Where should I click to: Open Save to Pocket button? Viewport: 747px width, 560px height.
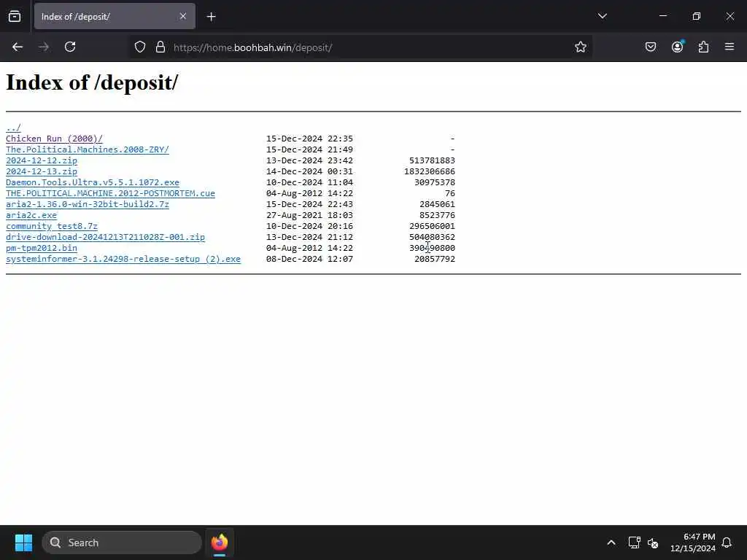[x=651, y=47]
